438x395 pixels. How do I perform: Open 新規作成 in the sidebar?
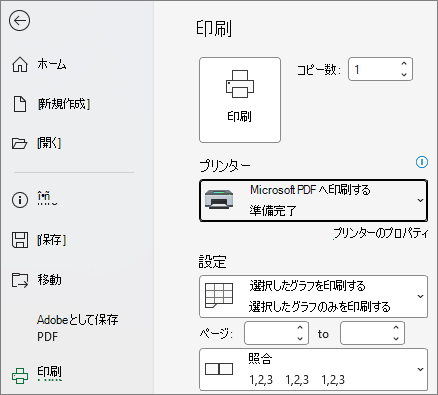tap(64, 104)
